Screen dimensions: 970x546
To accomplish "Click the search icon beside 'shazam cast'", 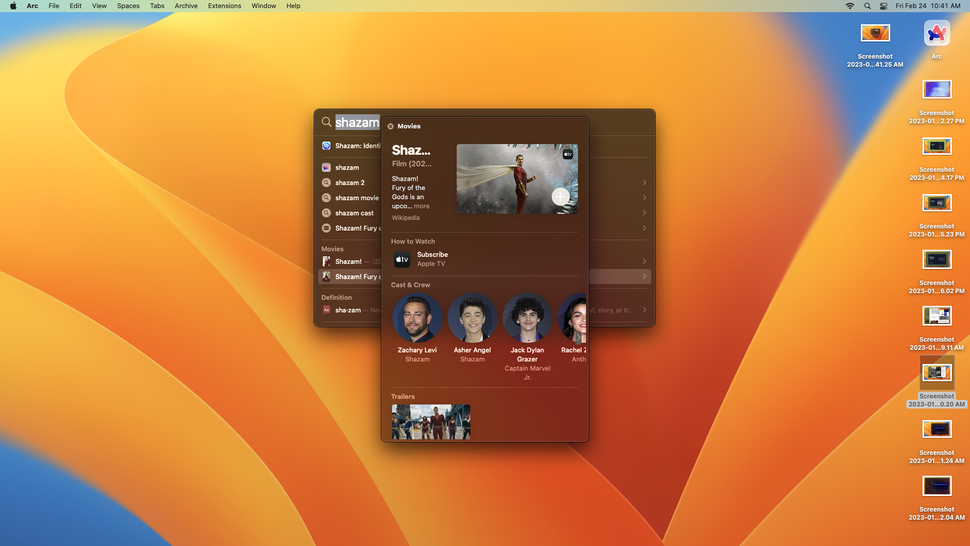I will pos(326,213).
